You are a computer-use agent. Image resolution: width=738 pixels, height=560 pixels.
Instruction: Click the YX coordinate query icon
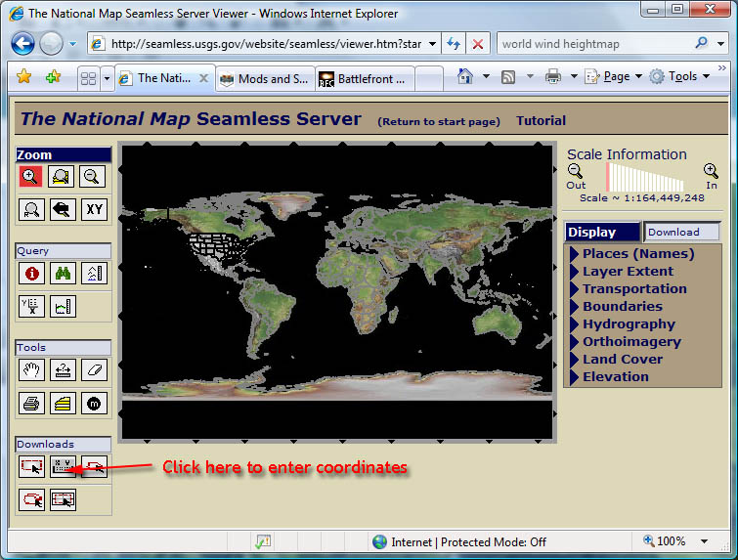click(x=31, y=306)
